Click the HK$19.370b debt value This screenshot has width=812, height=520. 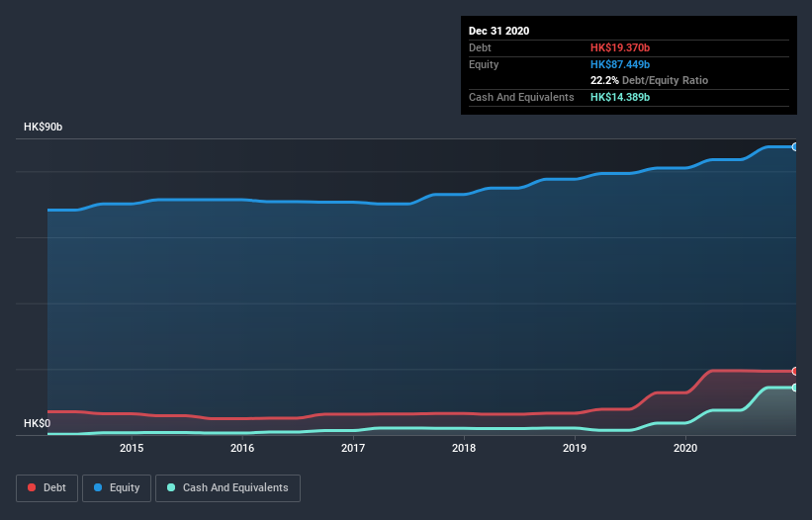(620, 47)
